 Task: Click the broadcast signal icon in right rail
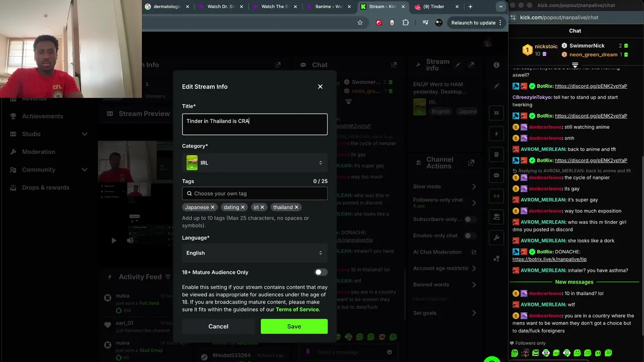(x=497, y=196)
